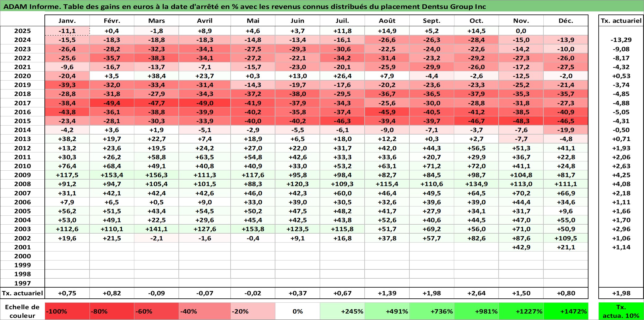Screen dimensions: 644x320
Task: Click the Janv. actuarial rate +0,75
Action: 67,293
